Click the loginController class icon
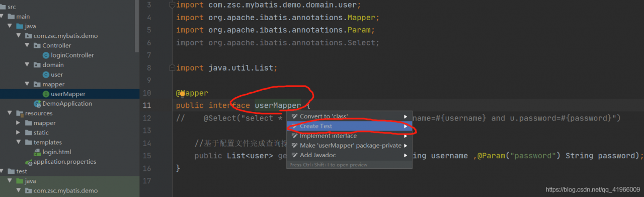This screenshot has height=197, width=644. 46,55
